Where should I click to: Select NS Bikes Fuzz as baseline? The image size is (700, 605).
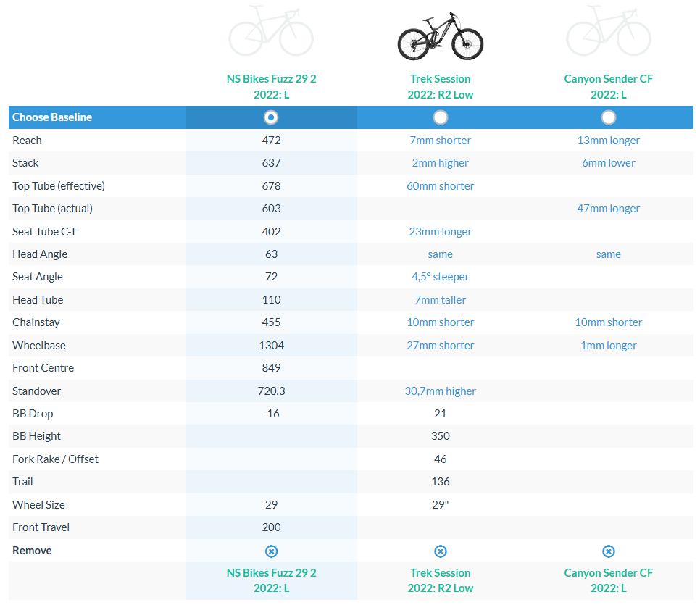[271, 117]
